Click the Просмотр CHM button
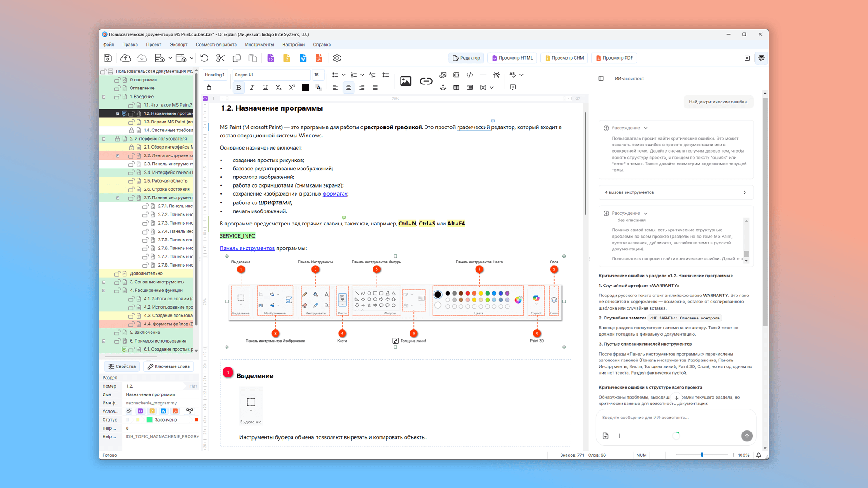This screenshot has height=488, width=868. [x=565, y=58]
